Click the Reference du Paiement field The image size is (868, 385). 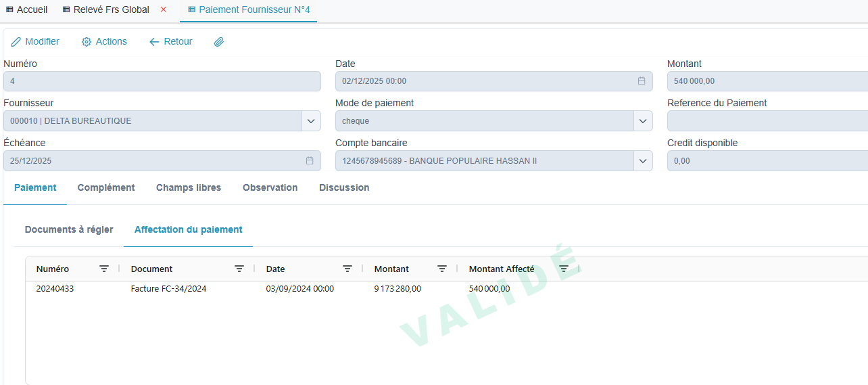point(767,121)
